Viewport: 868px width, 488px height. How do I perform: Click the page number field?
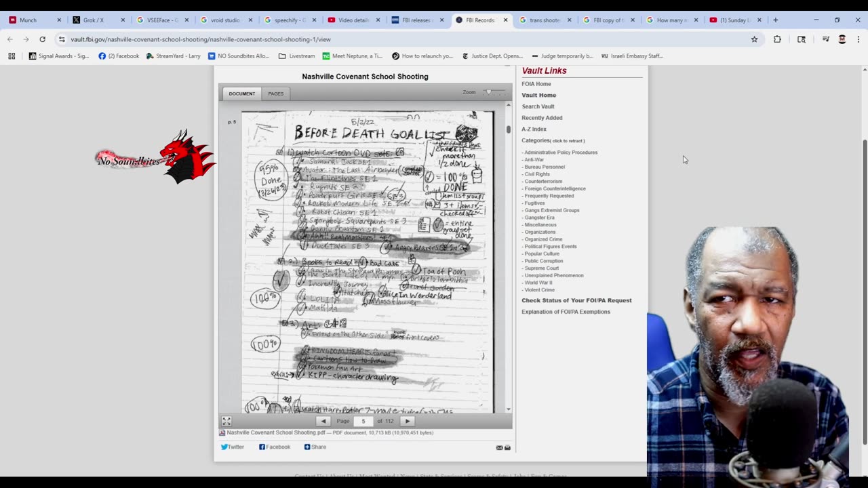(363, 421)
